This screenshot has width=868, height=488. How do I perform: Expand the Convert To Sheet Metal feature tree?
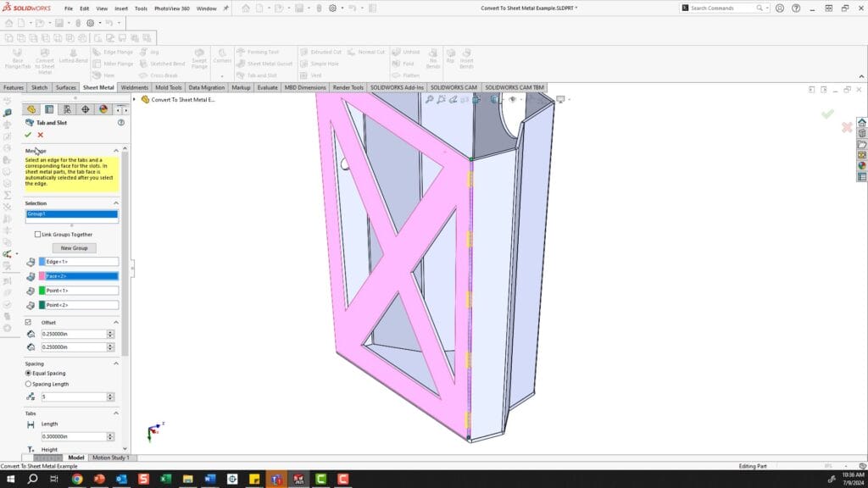click(x=135, y=99)
